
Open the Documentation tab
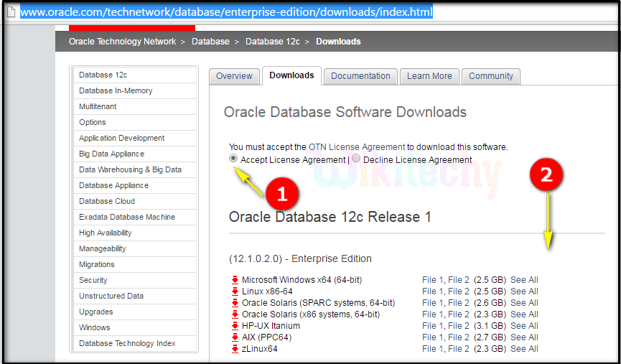[x=360, y=76]
